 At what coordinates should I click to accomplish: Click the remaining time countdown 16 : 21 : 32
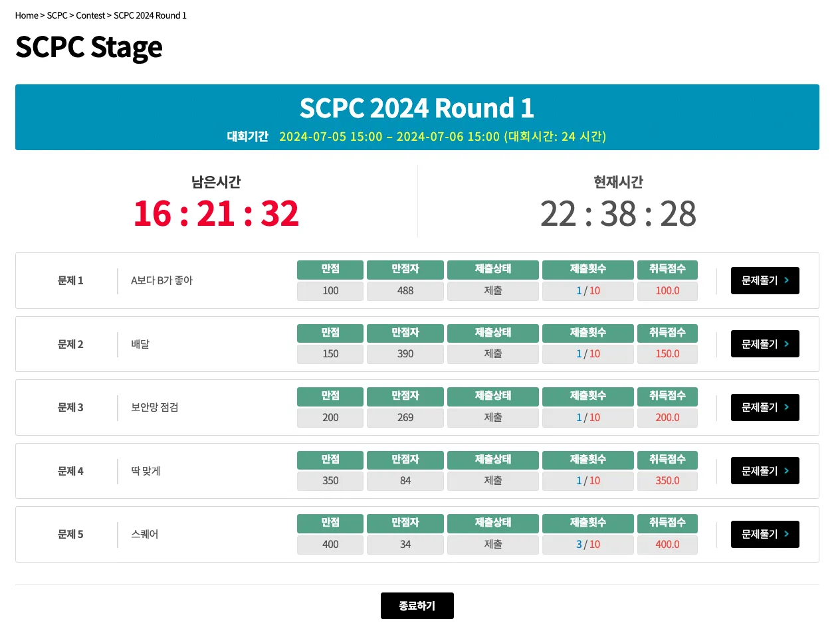(216, 213)
